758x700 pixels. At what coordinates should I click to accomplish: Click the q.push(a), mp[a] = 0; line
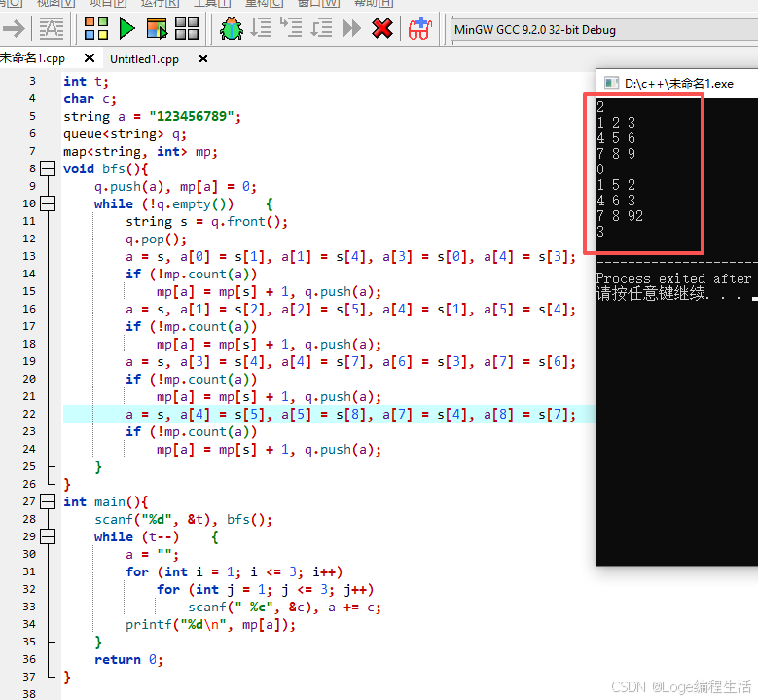pos(175,186)
